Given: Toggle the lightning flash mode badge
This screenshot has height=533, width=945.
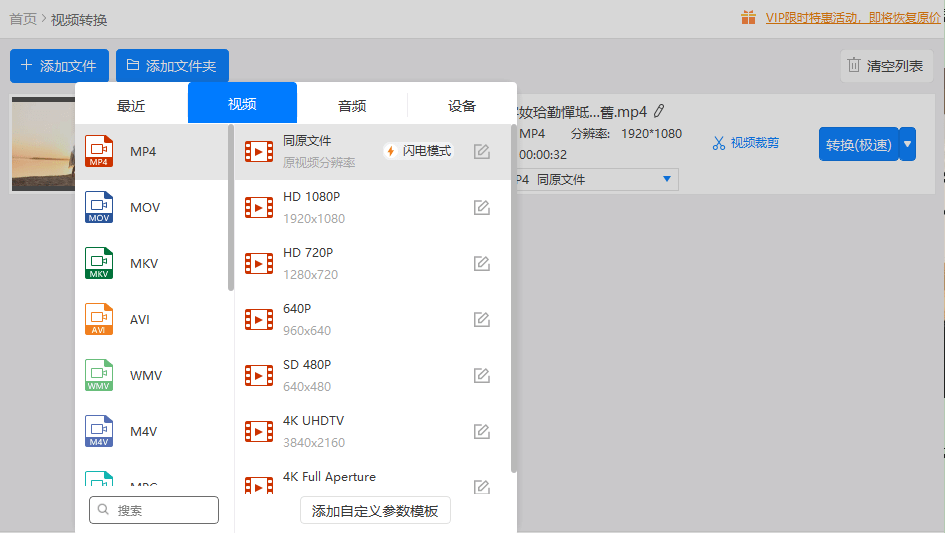Looking at the screenshot, I should [418, 151].
